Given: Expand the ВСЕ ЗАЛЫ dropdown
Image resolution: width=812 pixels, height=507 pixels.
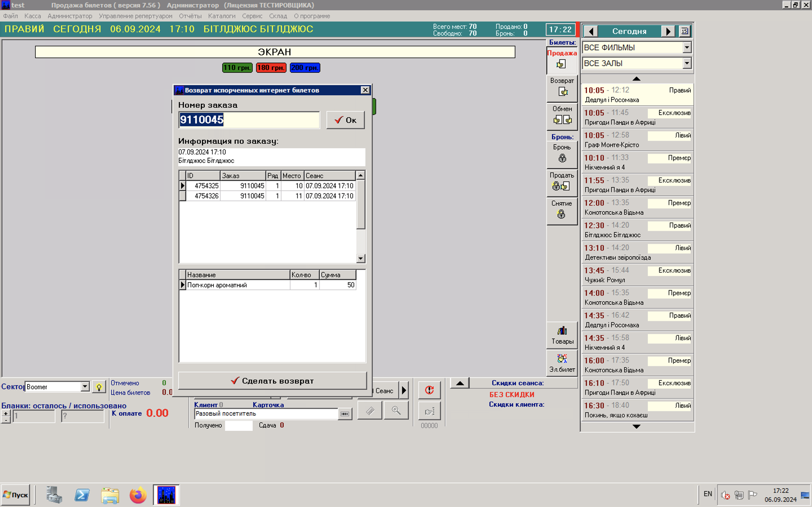Looking at the screenshot, I should (687, 63).
